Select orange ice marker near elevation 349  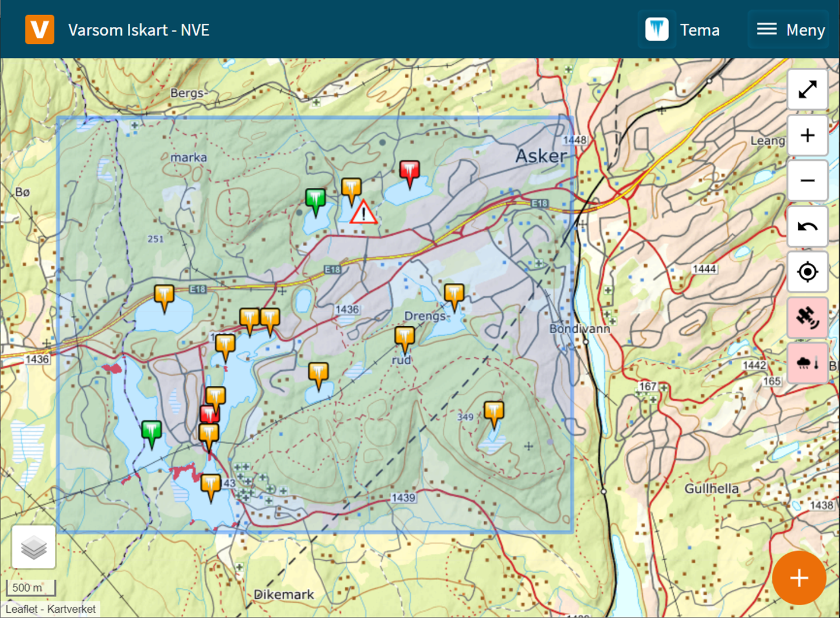click(494, 411)
